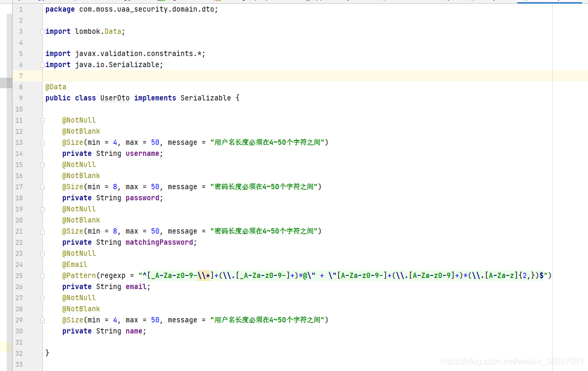Click the 'implements' keyword
Screen dimensions: 588x371
click(155, 98)
